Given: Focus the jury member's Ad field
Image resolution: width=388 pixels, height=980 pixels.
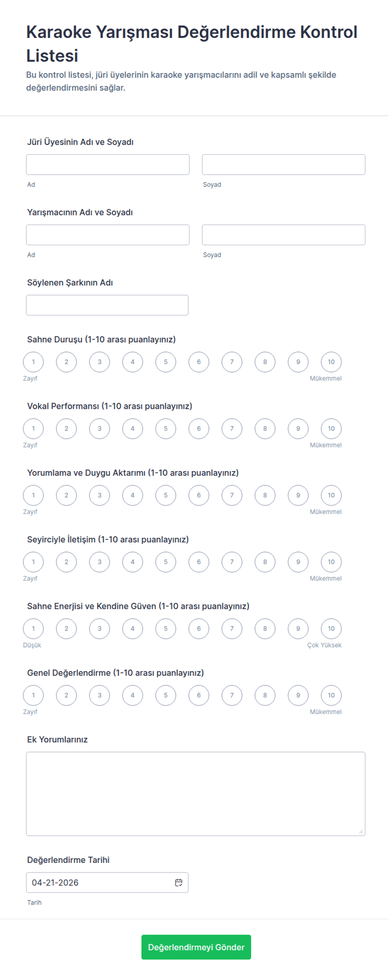Looking at the screenshot, I should pyautogui.click(x=108, y=165).
